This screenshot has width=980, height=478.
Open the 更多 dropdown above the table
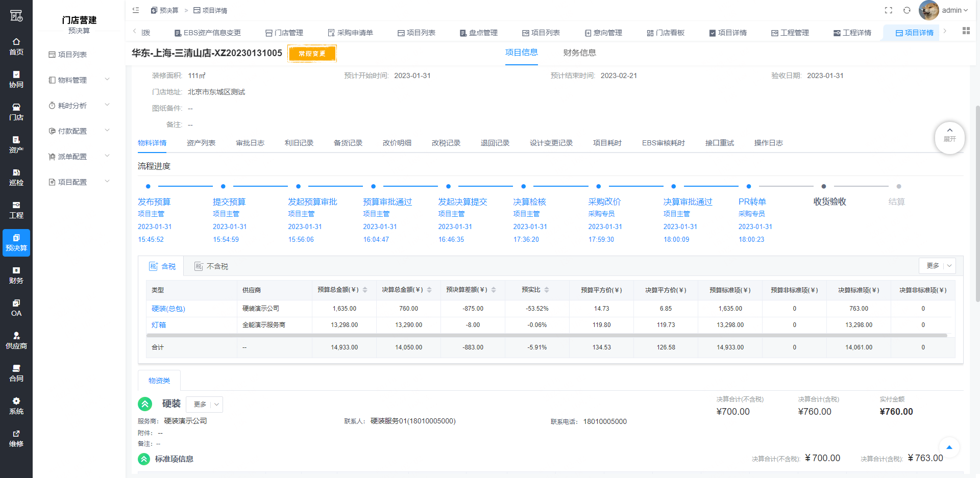coord(937,266)
